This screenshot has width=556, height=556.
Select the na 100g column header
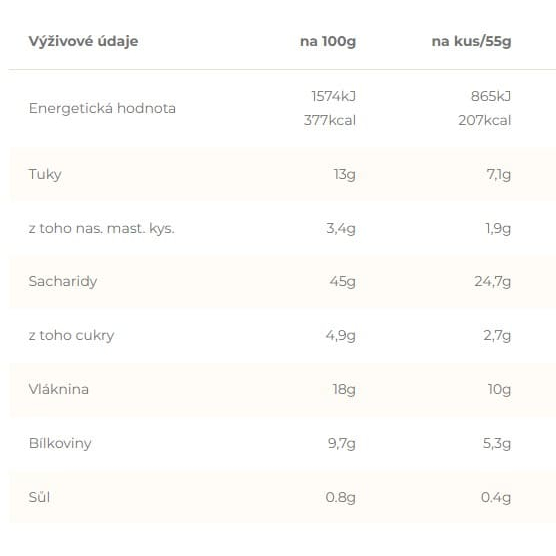328,41
